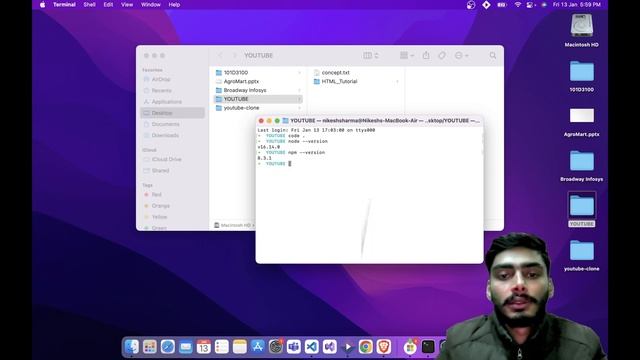Click date and time in menu bar
This screenshot has height=360, width=640.
pyautogui.click(x=577, y=4)
